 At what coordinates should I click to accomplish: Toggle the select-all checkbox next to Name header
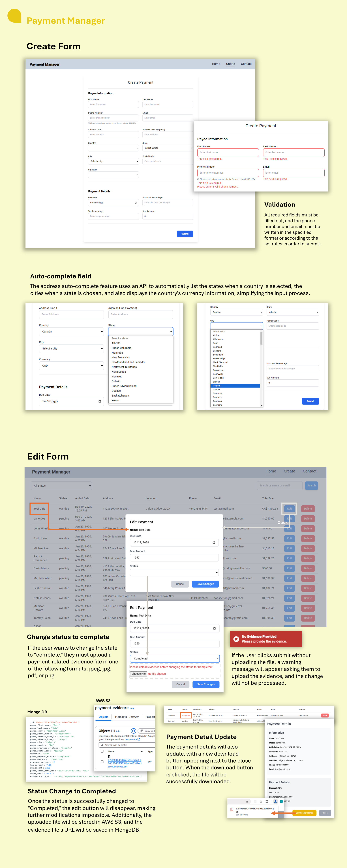[102, 751]
